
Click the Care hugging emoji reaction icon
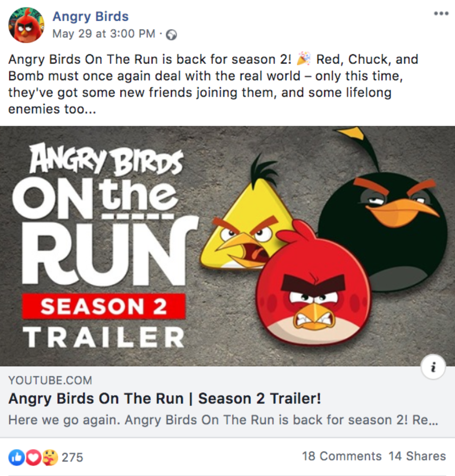point(50,457)
